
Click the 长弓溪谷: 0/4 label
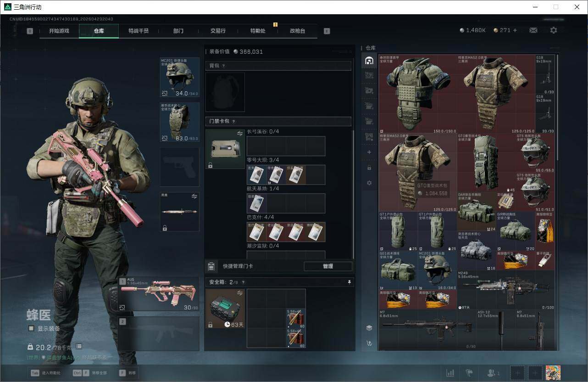pos(263,132)
